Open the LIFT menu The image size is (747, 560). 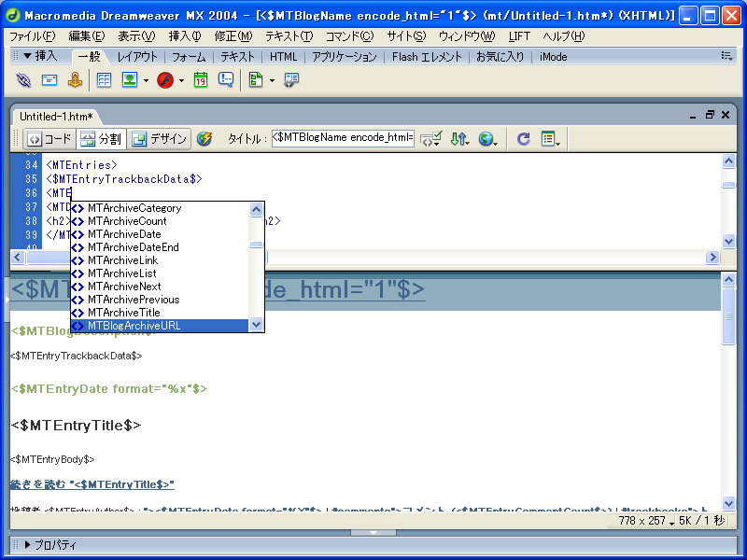[519, 36]
